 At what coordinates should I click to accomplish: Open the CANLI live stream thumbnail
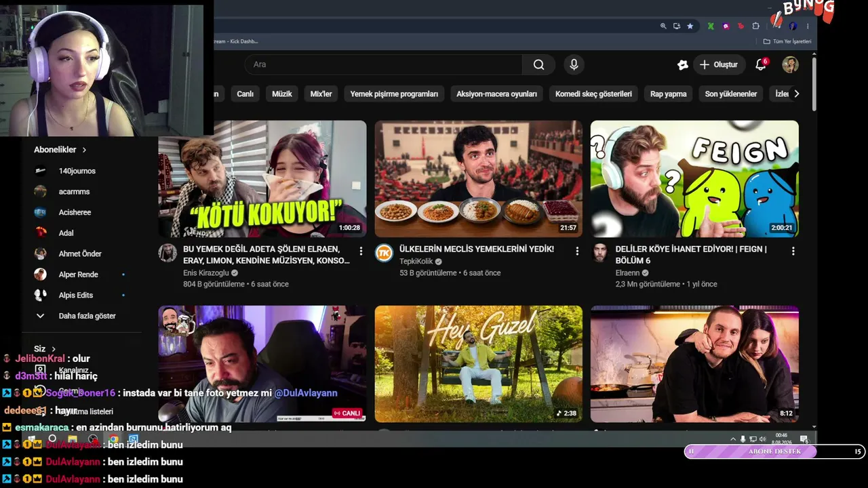[262, 364]
